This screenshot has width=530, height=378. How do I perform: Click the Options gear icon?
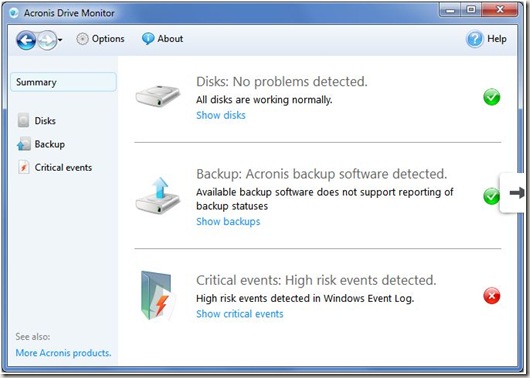coord(82,39)
